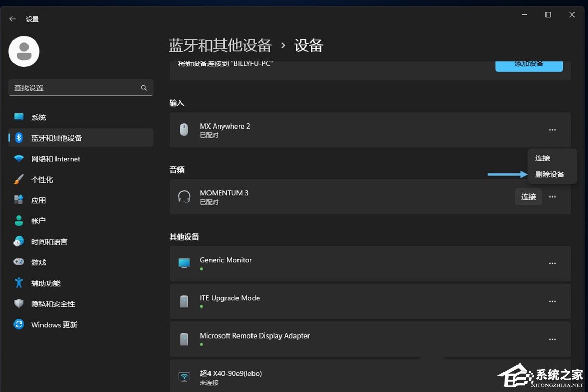Click 蓝牙和其他设备 breadcrumb link
The height and width of the screenshot is (392, 588).
[220, 46]
